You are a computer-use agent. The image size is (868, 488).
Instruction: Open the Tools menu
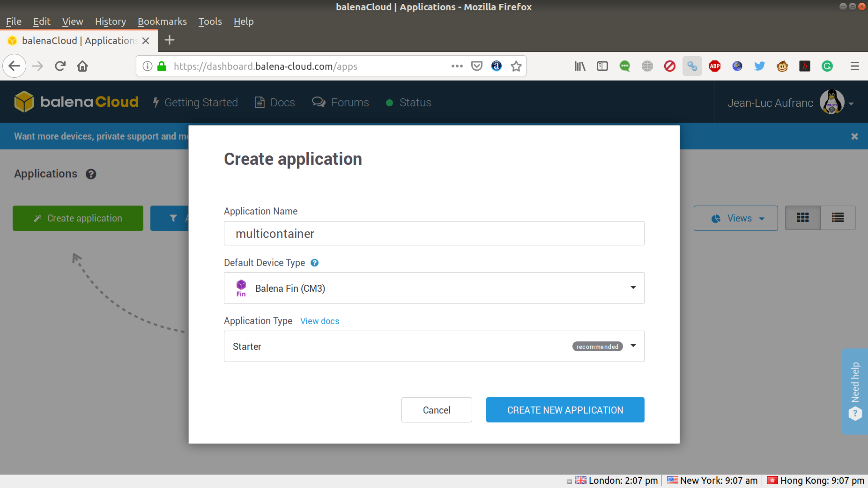210,22
